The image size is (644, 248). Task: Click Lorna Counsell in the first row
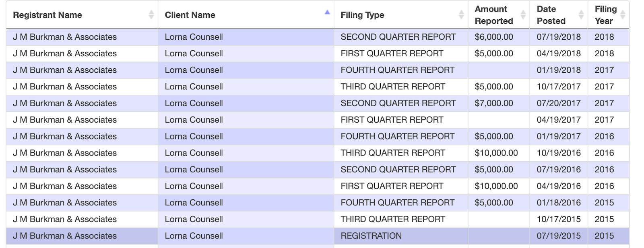point(194,37)
